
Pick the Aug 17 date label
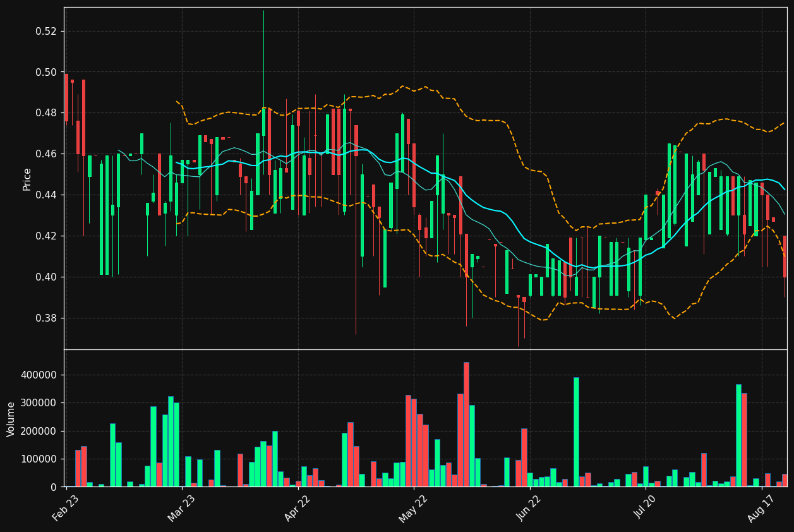[x=761, y=507]
